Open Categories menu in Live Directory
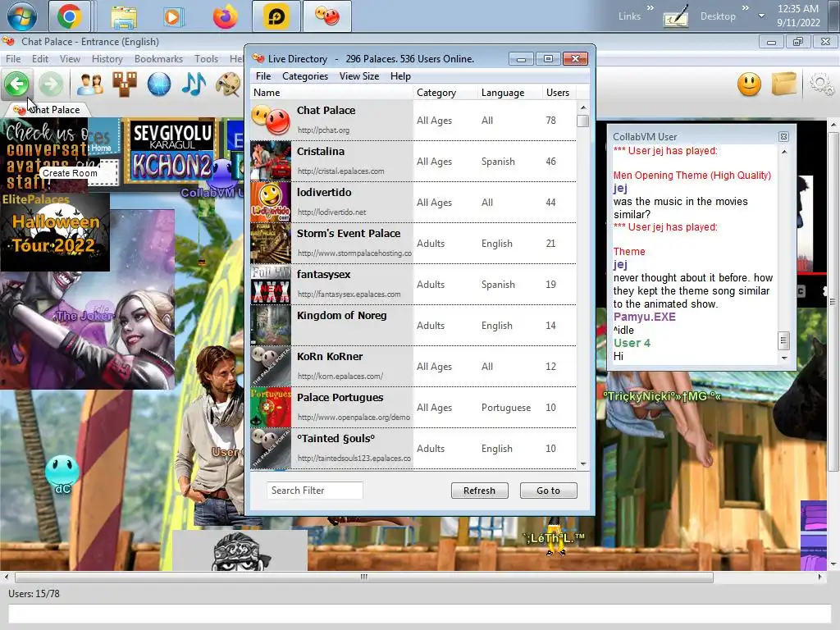 [305, 76]
